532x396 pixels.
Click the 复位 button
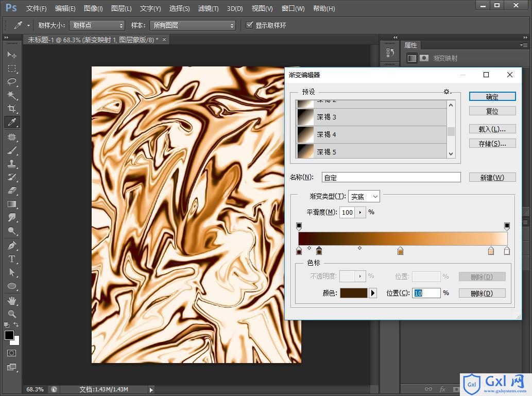(x=492, y=111)
